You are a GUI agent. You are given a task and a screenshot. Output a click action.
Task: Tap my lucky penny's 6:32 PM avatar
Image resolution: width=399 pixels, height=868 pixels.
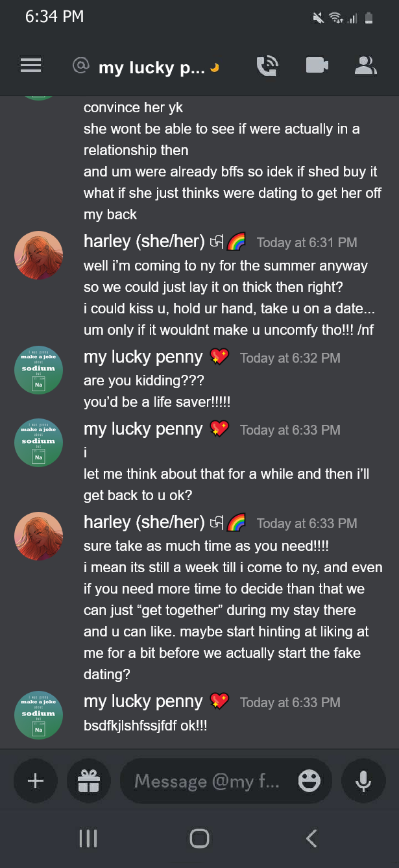tap(38, 370)
